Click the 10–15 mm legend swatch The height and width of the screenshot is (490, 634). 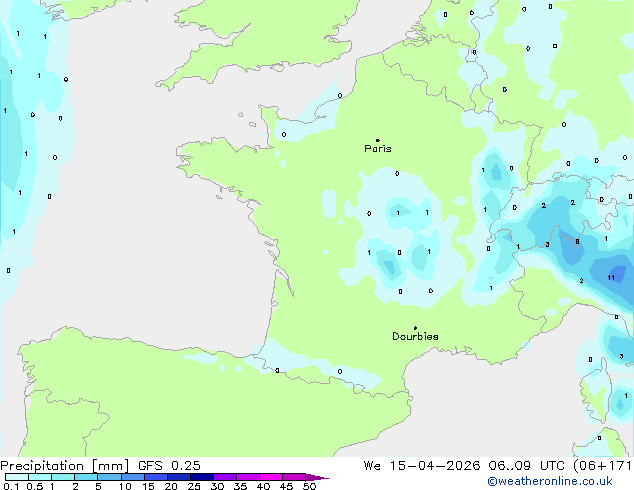[x=133, y=477]
